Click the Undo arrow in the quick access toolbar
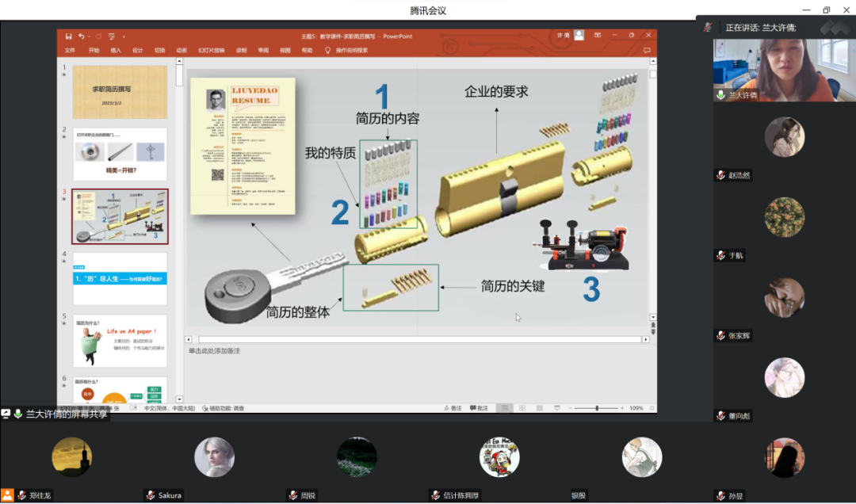Viewport: 856px width, 504px height. pyautogui.click(x=82, y=36)
